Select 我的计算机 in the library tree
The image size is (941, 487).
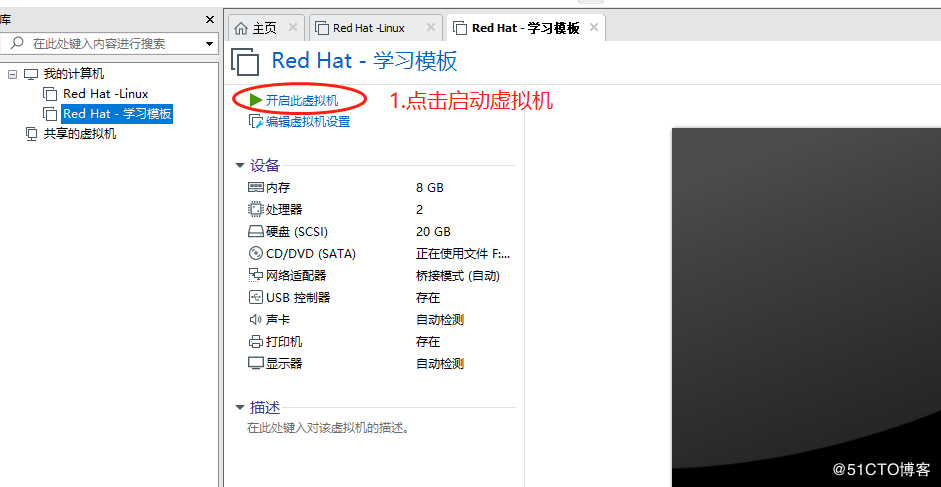[74, 74]
